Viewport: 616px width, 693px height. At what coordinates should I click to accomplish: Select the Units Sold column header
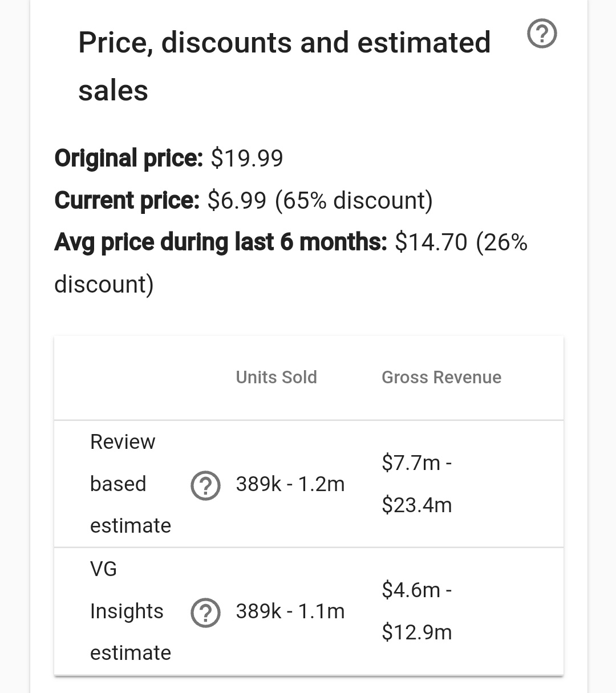click(x=277, y=377)
